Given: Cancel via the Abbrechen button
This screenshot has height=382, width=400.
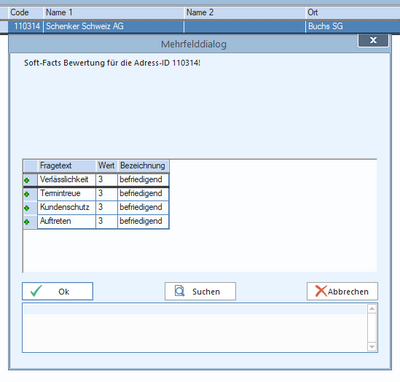Looking at the screenshot, I should pyautogui.click(x=342, y=291).
